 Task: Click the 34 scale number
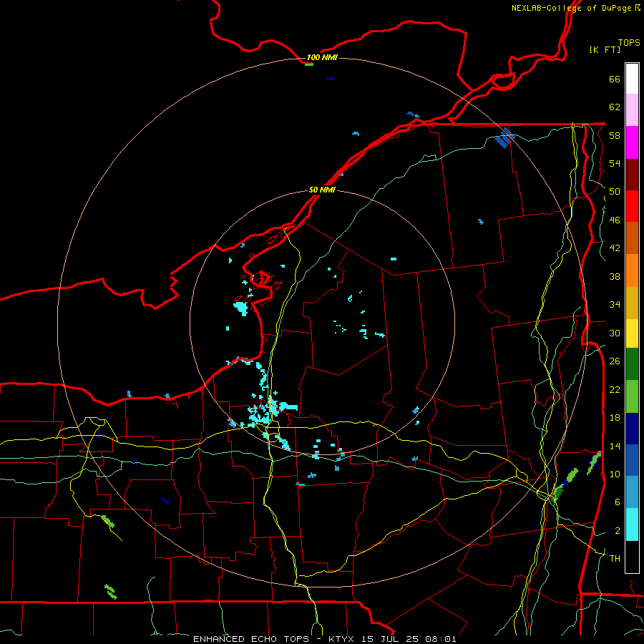[615, 305]
